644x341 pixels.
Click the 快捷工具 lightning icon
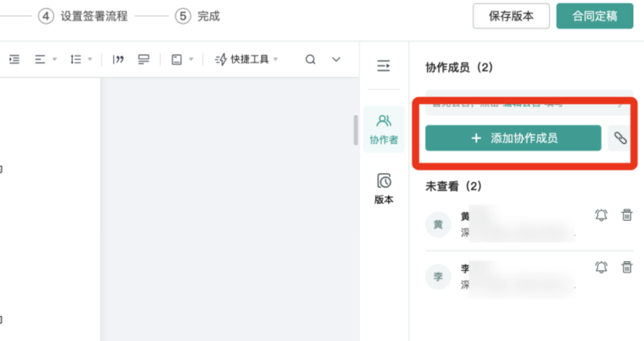coord(221,59)
